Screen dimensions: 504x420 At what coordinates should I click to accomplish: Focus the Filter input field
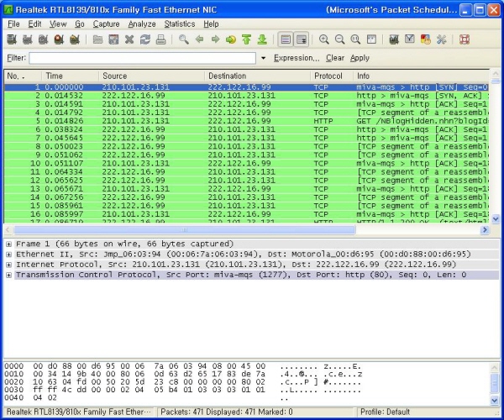click(x=143, y=58)
